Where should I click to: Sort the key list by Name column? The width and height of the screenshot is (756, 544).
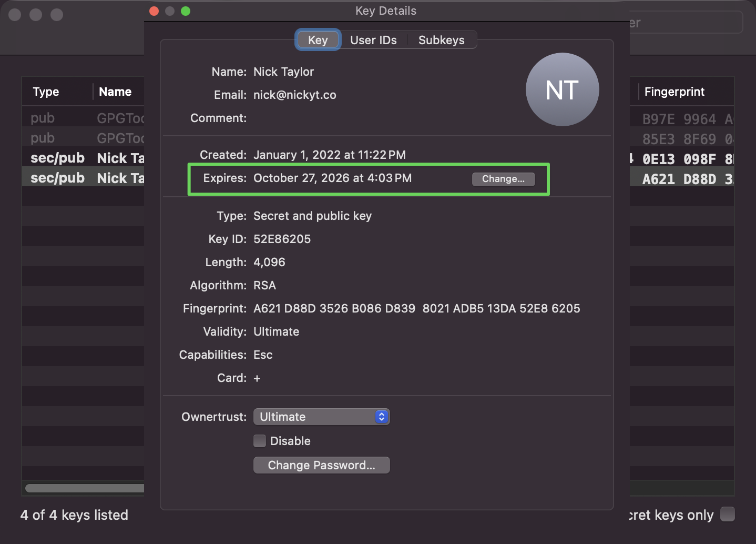[115, 92]
